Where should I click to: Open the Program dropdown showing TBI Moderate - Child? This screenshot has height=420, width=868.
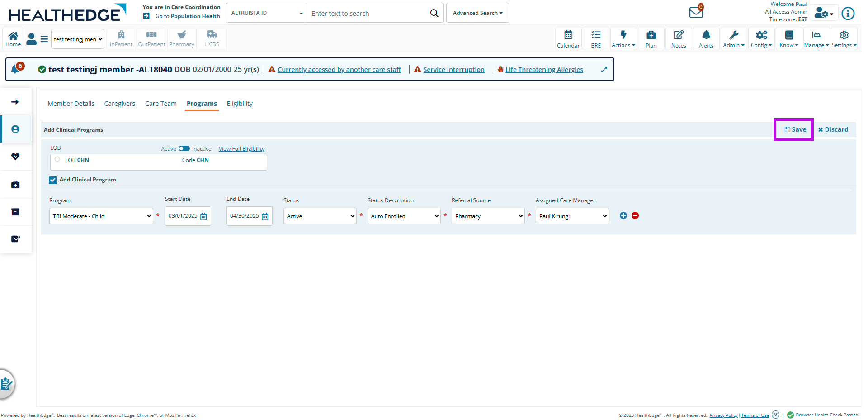(x=101, y=216)
